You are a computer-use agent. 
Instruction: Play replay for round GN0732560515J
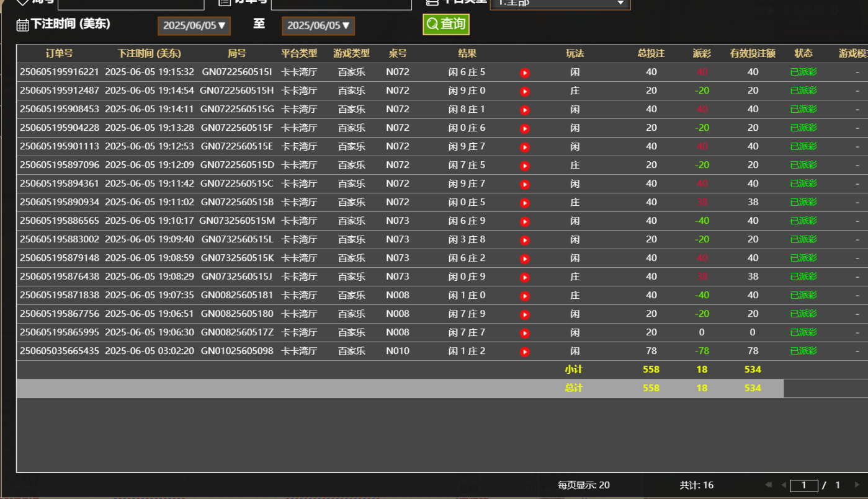[525, 277]
